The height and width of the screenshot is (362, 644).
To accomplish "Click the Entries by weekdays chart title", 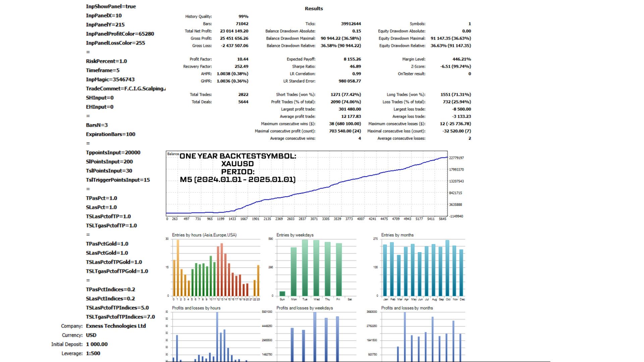I will [x=295, y=235].
